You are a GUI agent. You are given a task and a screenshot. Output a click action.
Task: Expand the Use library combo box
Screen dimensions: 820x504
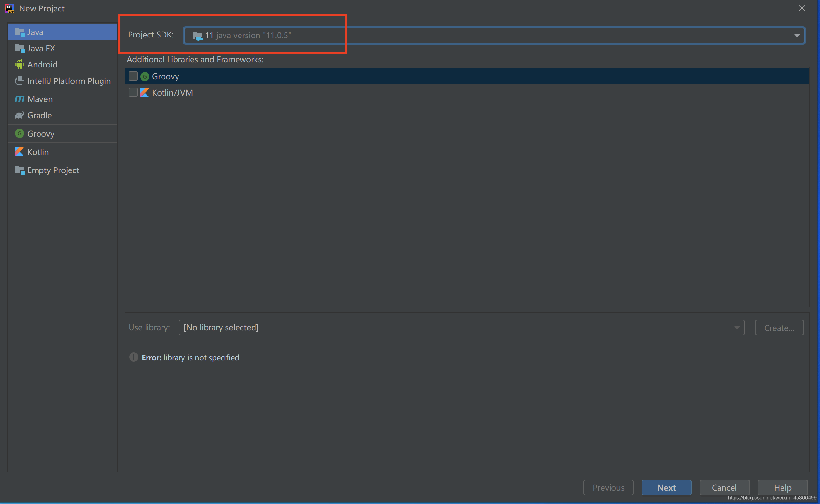736,328
